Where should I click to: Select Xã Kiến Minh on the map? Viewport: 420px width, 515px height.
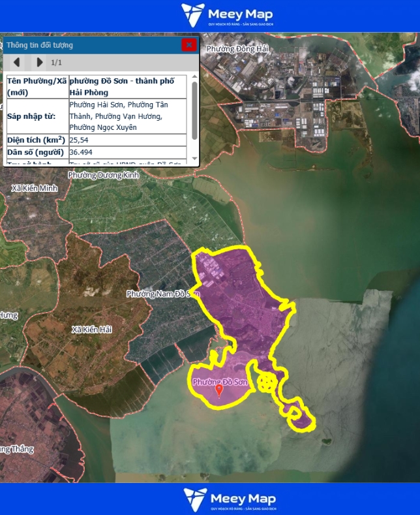(x=35, y=188)
